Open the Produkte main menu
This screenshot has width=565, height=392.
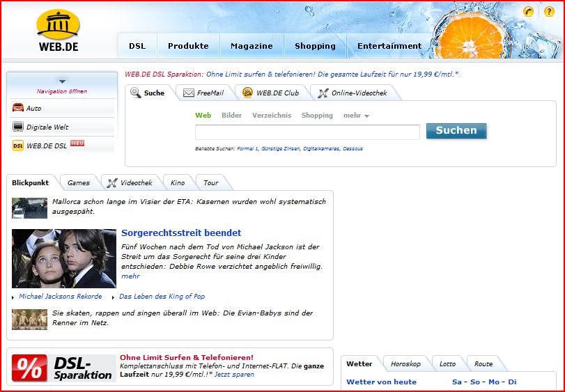click(x=188, y=46)
